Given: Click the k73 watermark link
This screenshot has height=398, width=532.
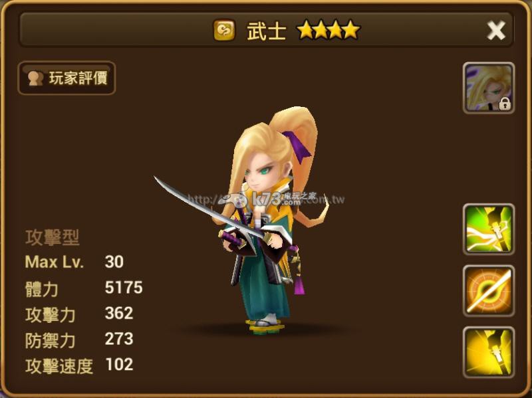Looking at the screenshot, I should 267,199.
